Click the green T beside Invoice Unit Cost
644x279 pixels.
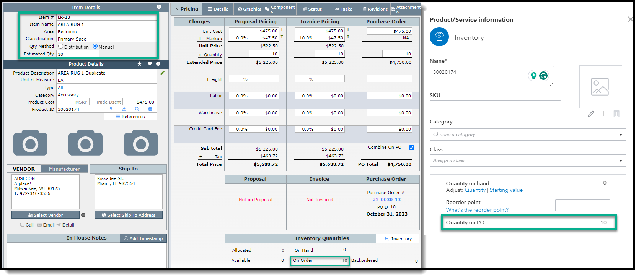pos(348,29)
